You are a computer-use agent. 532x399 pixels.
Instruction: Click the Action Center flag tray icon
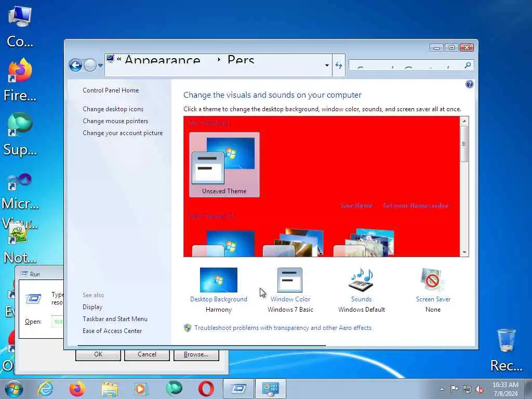(454, 389)
